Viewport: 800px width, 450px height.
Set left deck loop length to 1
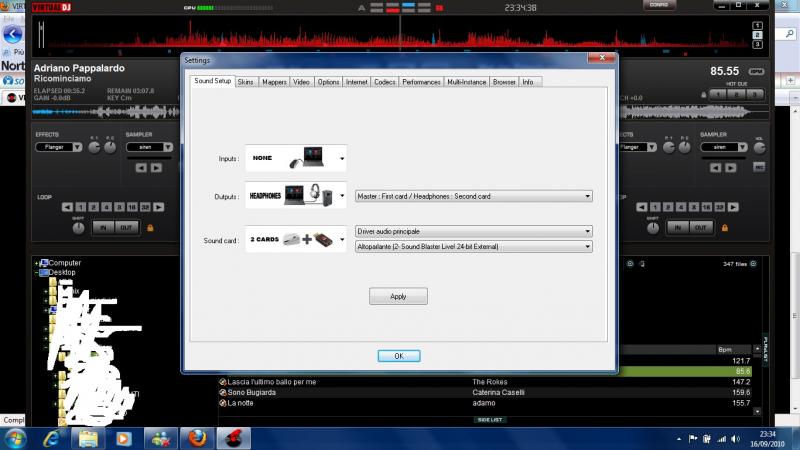[x=81, y=207]
